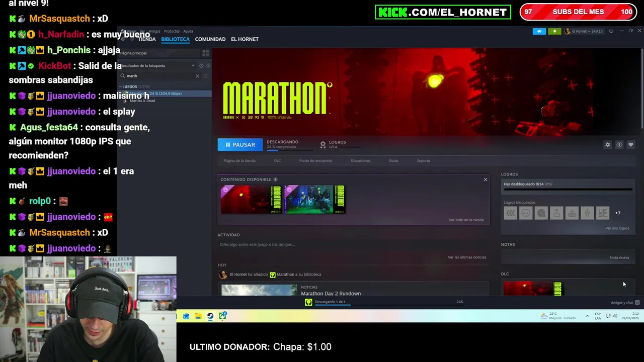Viewport: 644px width, 362px height.
Task: Open the EL HORNET profile tab
Action: click(x=245, y=39)
